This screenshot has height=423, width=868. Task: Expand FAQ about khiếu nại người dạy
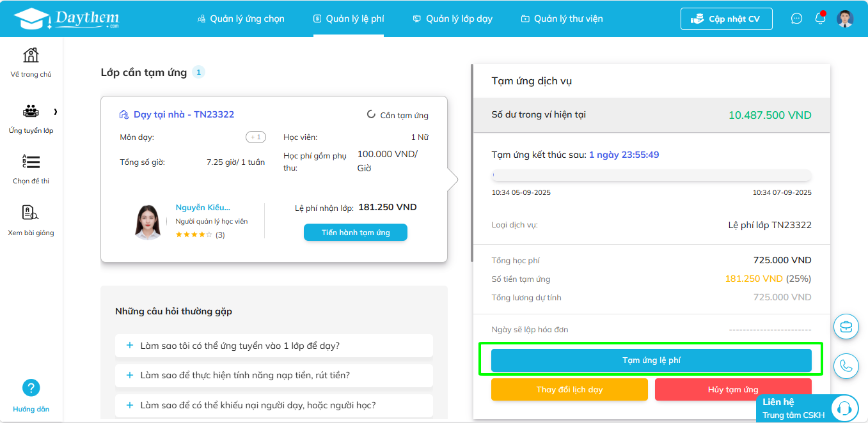click(x=274, y=405)
